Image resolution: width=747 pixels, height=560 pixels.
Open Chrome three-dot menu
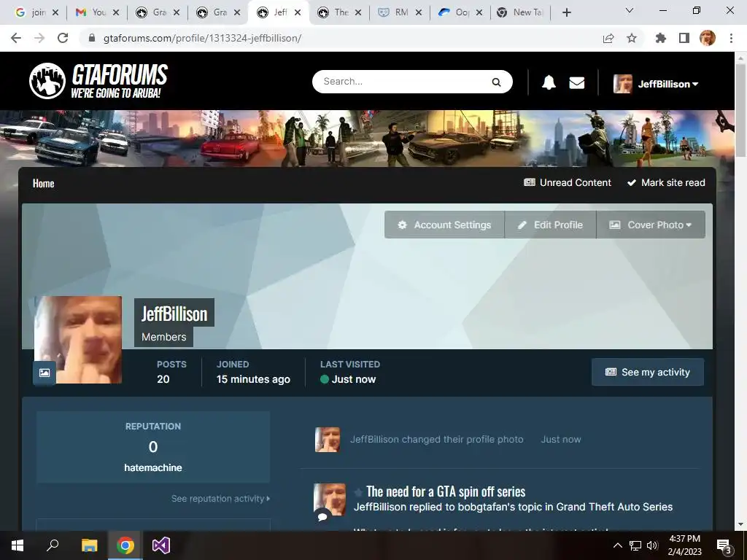click(x=731, y=38)
